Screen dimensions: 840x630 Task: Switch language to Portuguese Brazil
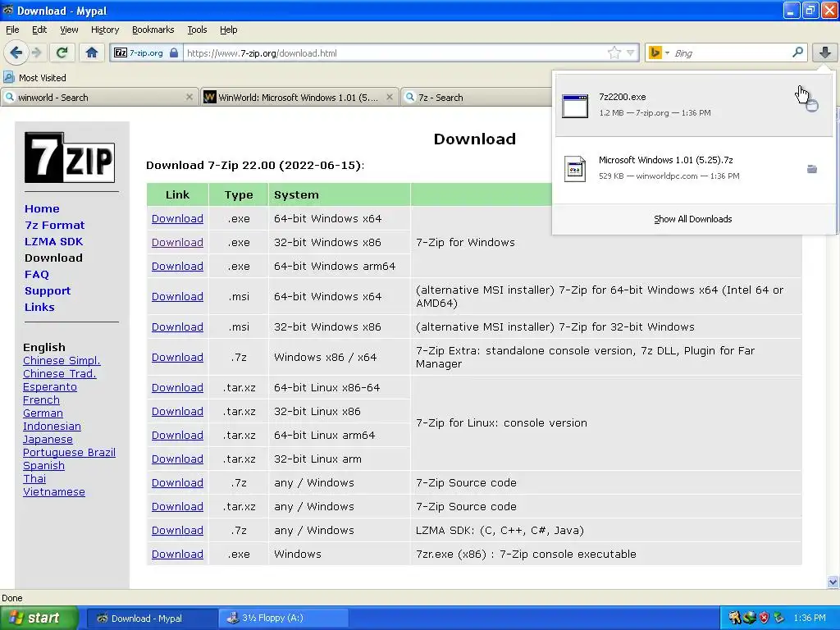click(69, 452)
